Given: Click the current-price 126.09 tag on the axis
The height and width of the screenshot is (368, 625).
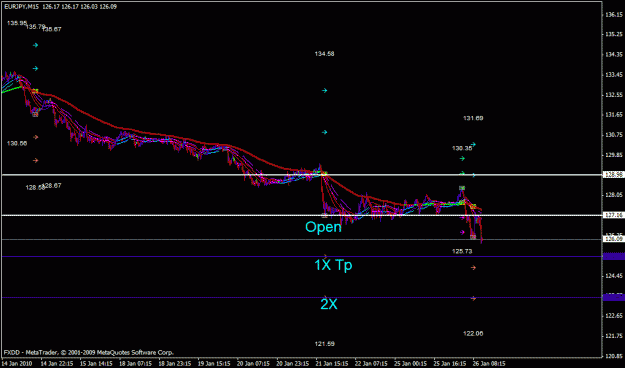Looking at the screenshot, I should coord(614,239).
